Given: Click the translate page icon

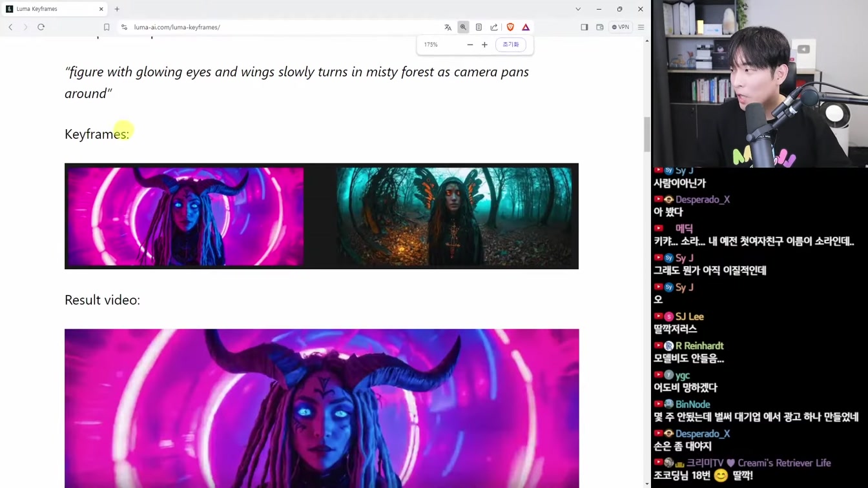Looking at the screenshot, I should click(x=448, y=27).
